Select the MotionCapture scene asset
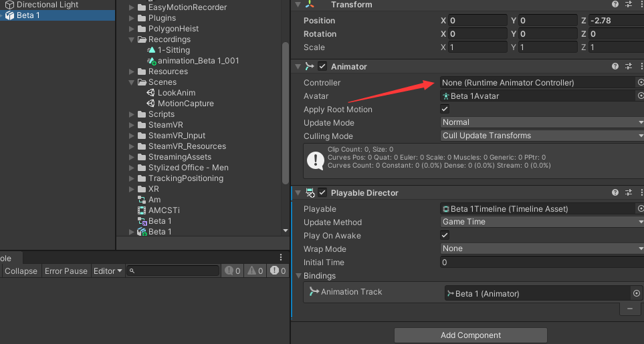Viewport: 644px width, 344px height. click(181, 104)
